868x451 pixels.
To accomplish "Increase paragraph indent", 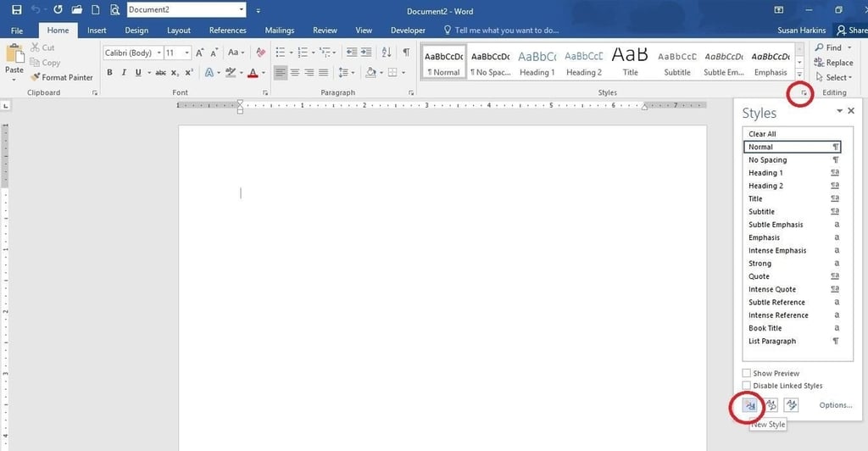I will tap(366, 52).
